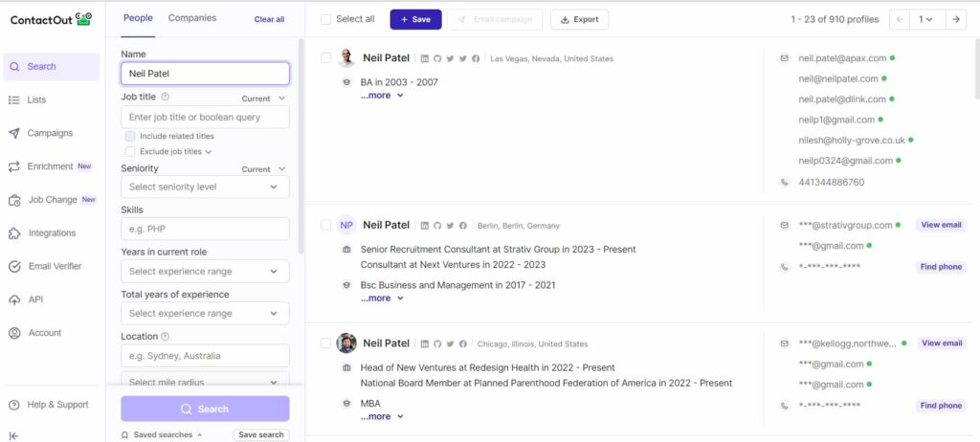Open the Select seniority level dropdown

click(205, 188)
